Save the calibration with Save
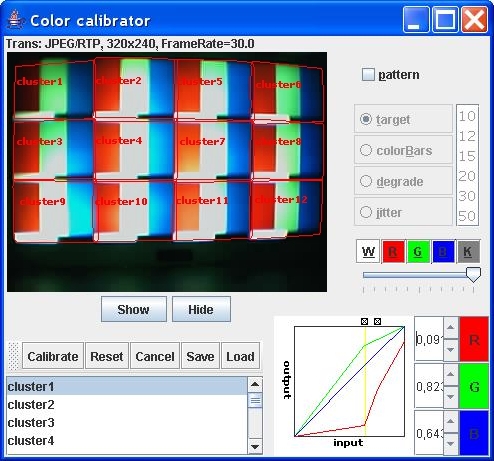494x461 pixels. click(x=200, y=356)
